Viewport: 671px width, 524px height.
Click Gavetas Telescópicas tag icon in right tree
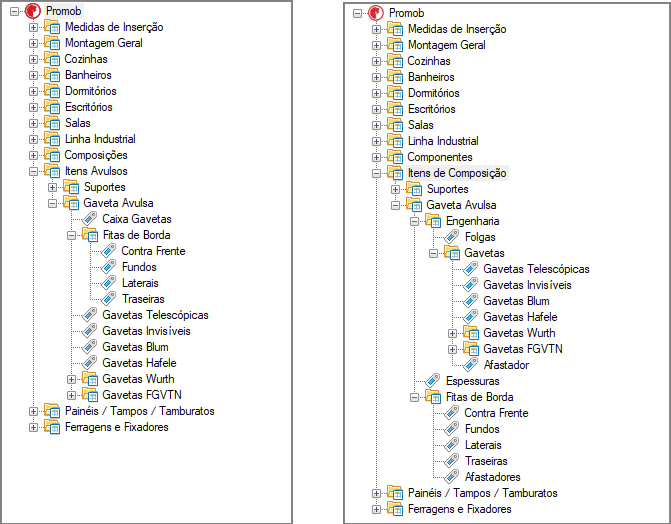[x=471, y=269]
